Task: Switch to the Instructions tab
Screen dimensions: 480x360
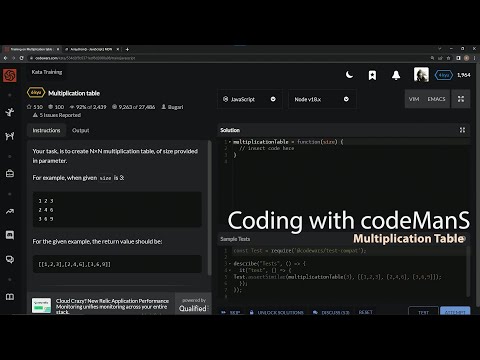Action: pos(46,130)
